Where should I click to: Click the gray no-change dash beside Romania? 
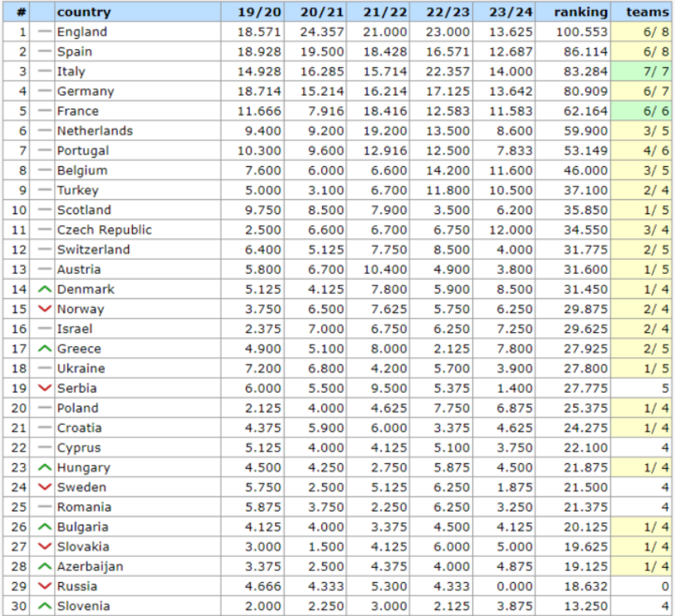[44, 507]
